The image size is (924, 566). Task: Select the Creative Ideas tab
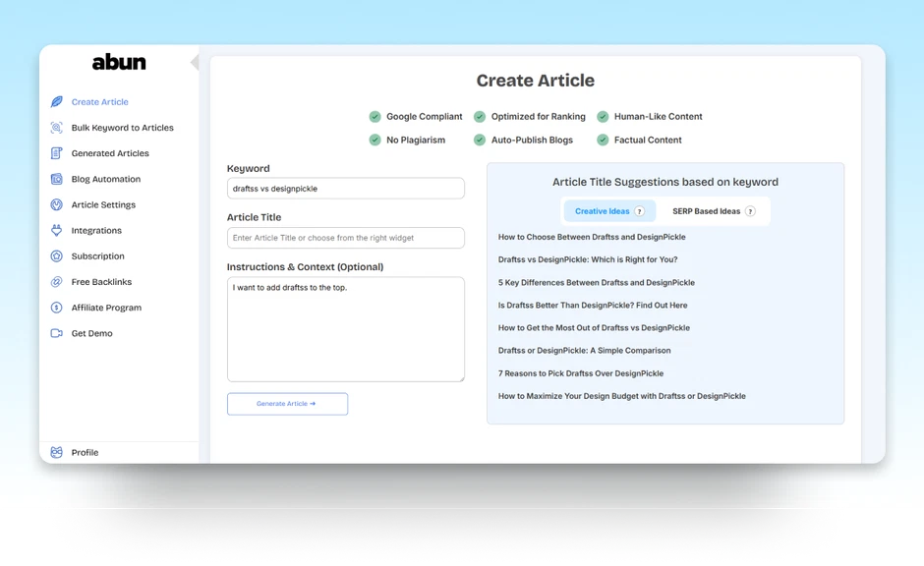tap(603, 211)
